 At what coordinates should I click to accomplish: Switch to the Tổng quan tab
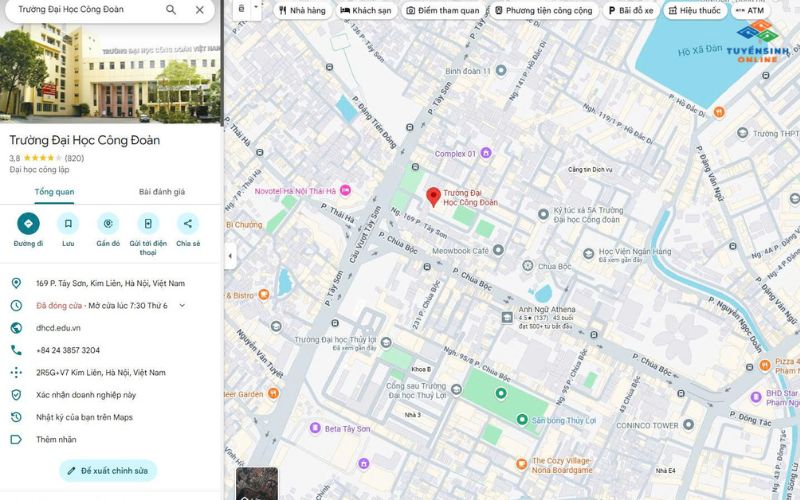(55, 192)
